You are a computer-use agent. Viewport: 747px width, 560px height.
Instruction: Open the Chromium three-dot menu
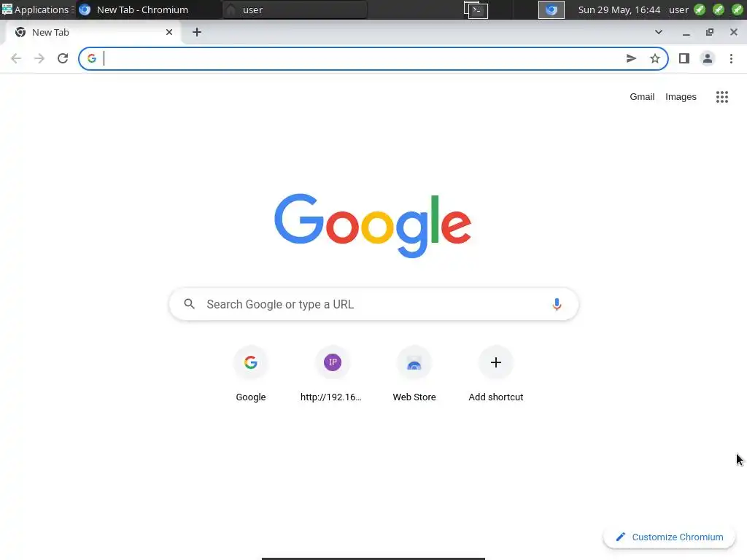coord(731,58)
